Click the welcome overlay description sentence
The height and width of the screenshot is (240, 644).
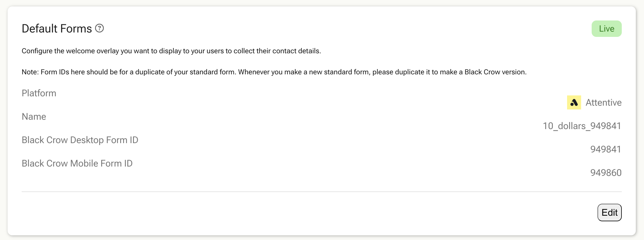[171, 51]
